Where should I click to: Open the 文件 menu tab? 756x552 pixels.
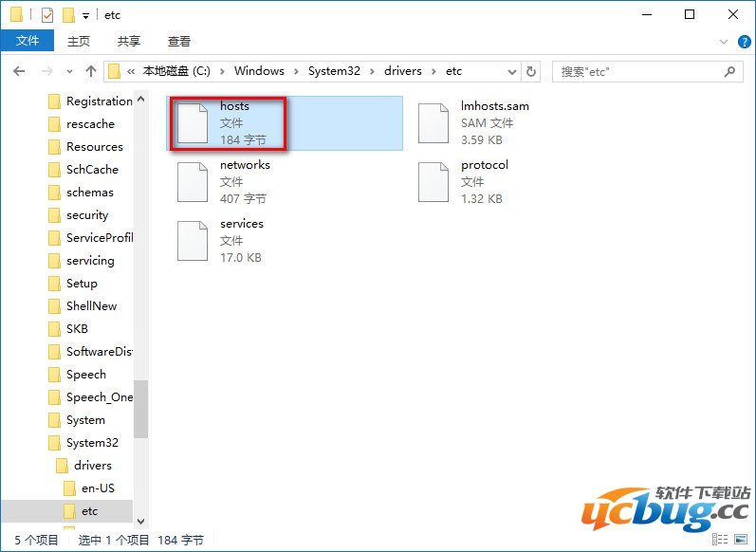click(x=28, y=41)
